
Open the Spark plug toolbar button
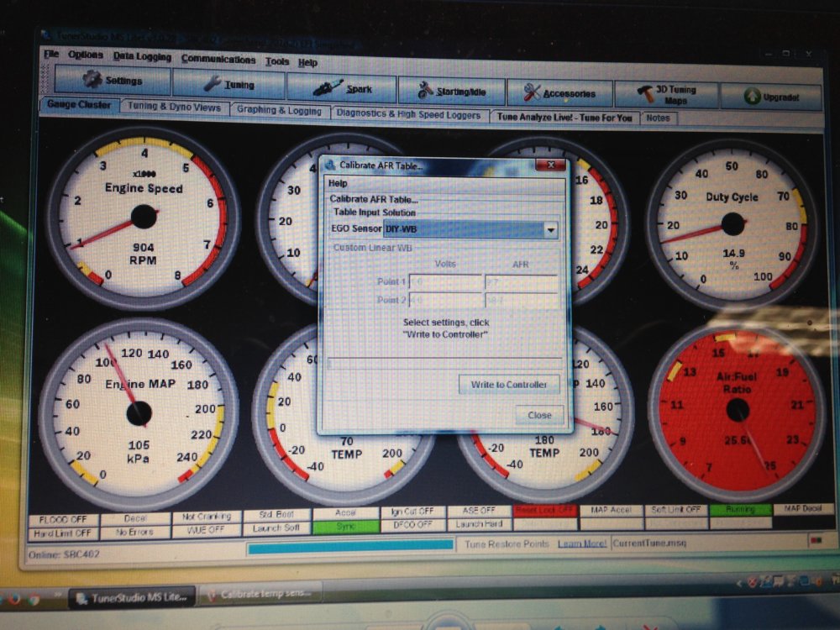click(343, 88)
